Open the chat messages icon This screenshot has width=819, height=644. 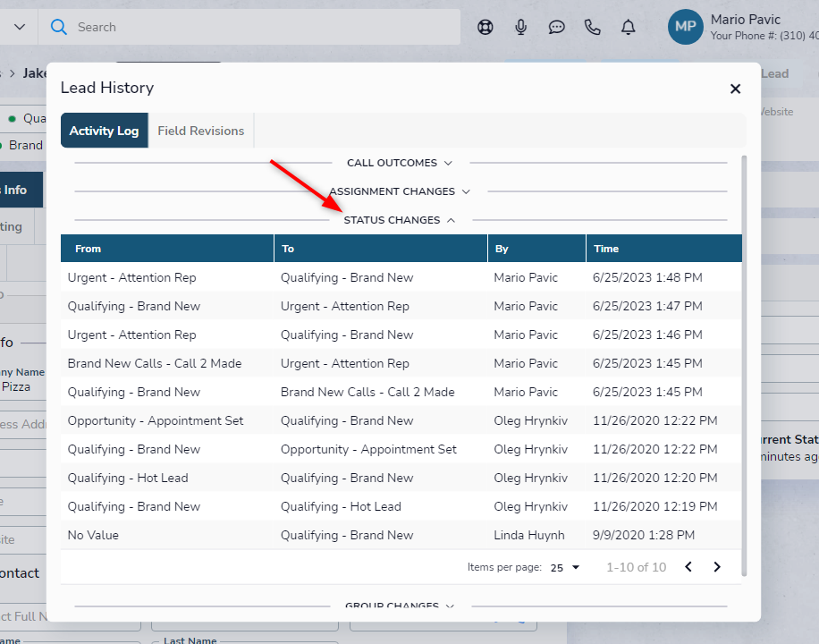557,27
